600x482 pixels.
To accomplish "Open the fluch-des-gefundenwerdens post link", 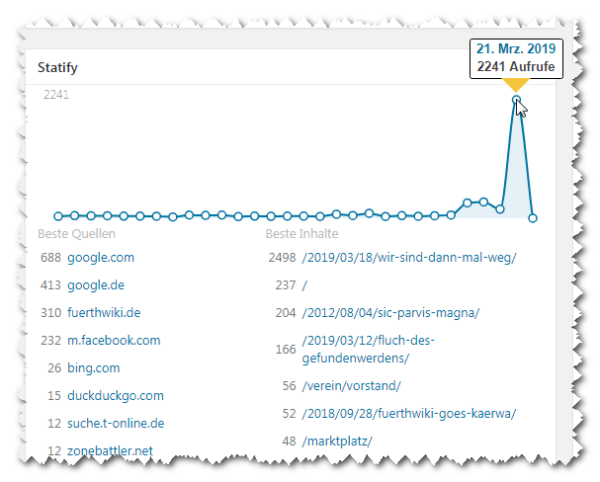I will 368,349.
